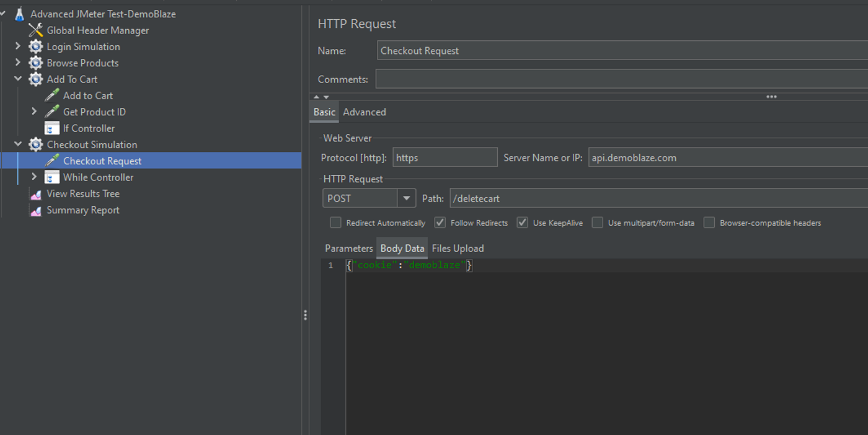Select the Get Product ID label

(x=94, y=112)
